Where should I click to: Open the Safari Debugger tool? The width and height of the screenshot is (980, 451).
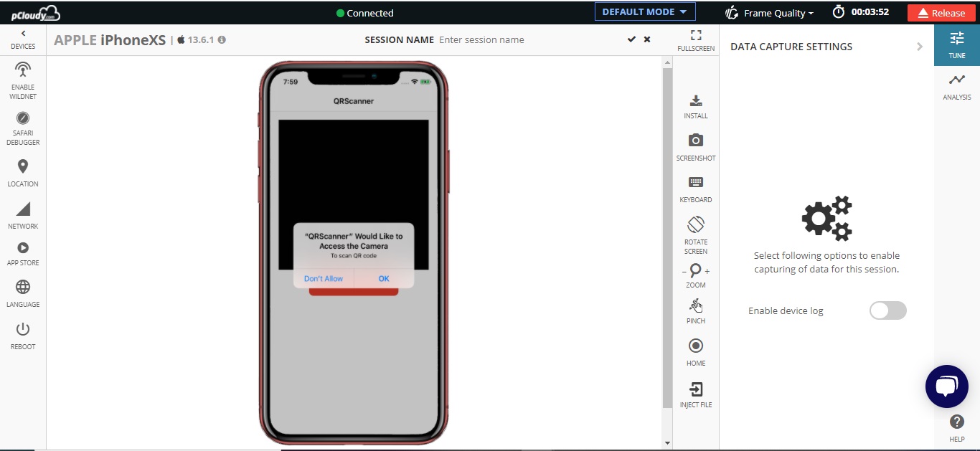pyautogui.click(x=23, y=128)
